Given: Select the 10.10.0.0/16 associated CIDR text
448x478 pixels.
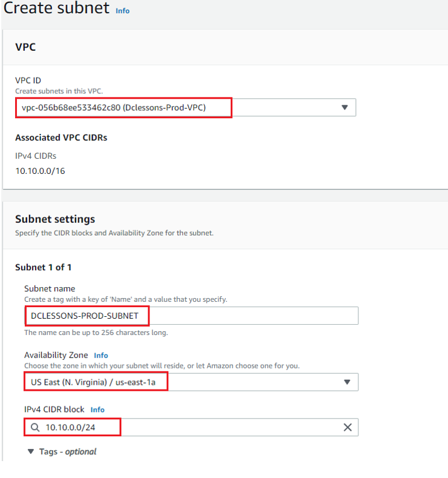Looking at the screenshot, I should pyautogui.click(x=40, y=171).
